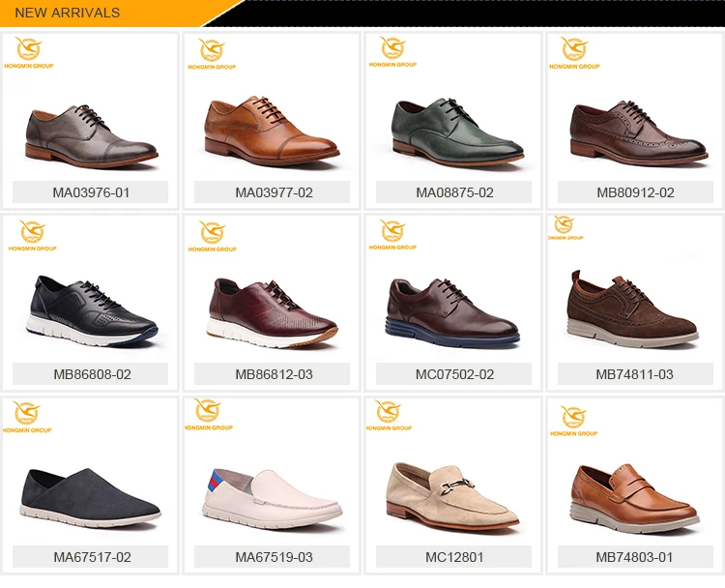Click the MB74811-03 model label

635,374
